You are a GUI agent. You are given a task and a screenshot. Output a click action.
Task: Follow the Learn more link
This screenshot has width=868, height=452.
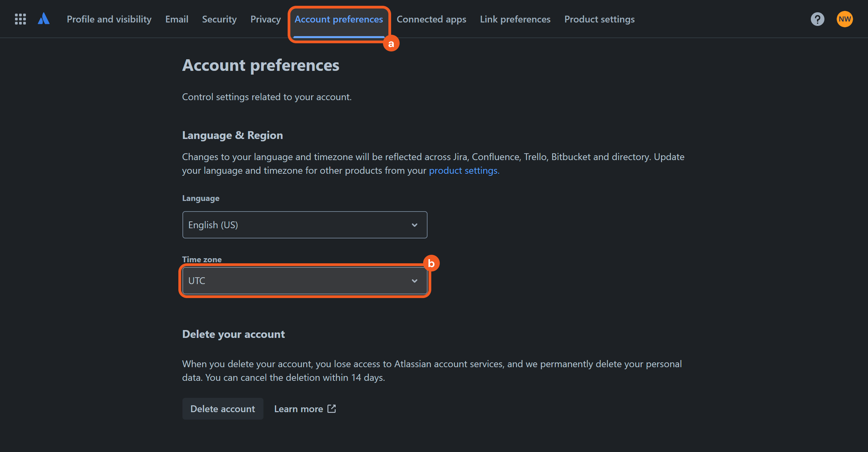point(299,409)
